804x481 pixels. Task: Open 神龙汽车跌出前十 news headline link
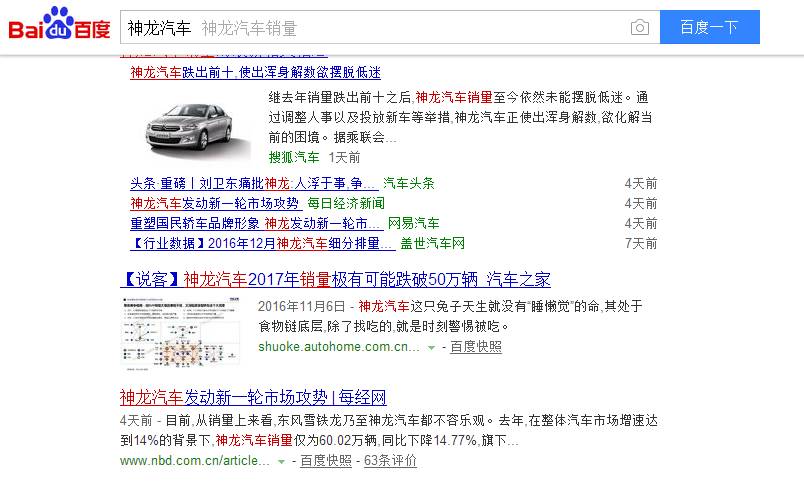[x=255, y=72]
